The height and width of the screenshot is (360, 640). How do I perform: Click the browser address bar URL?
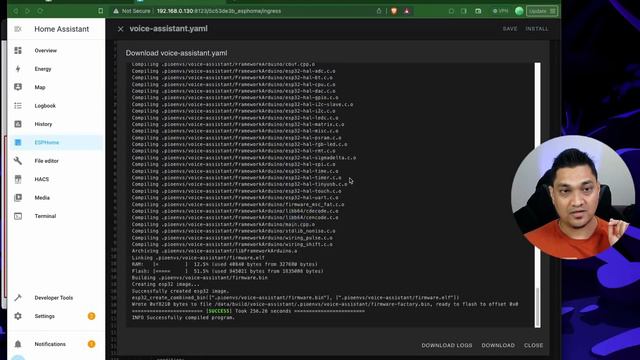pos(219,11)
